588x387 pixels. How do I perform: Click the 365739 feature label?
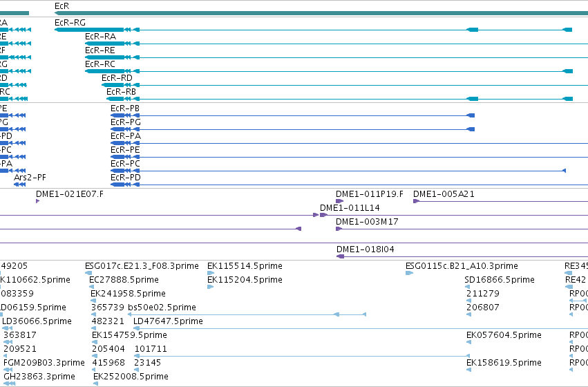108,308
